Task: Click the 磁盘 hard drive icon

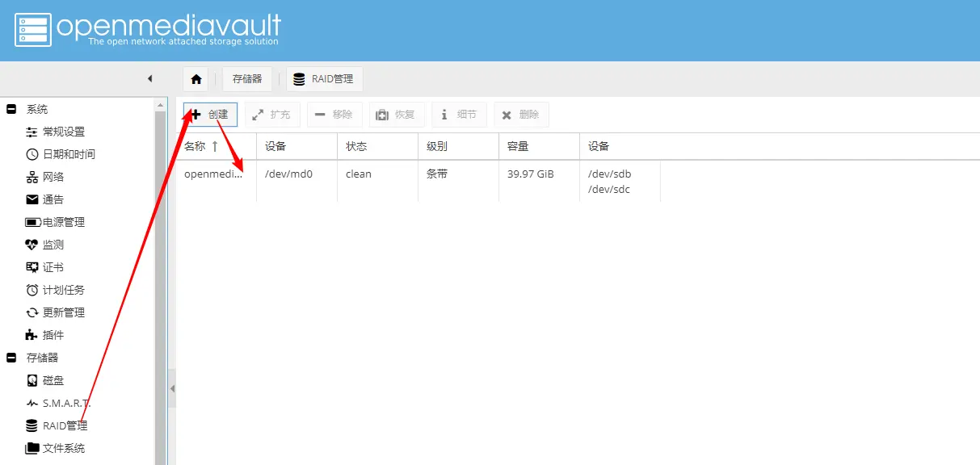Action: 32,380
